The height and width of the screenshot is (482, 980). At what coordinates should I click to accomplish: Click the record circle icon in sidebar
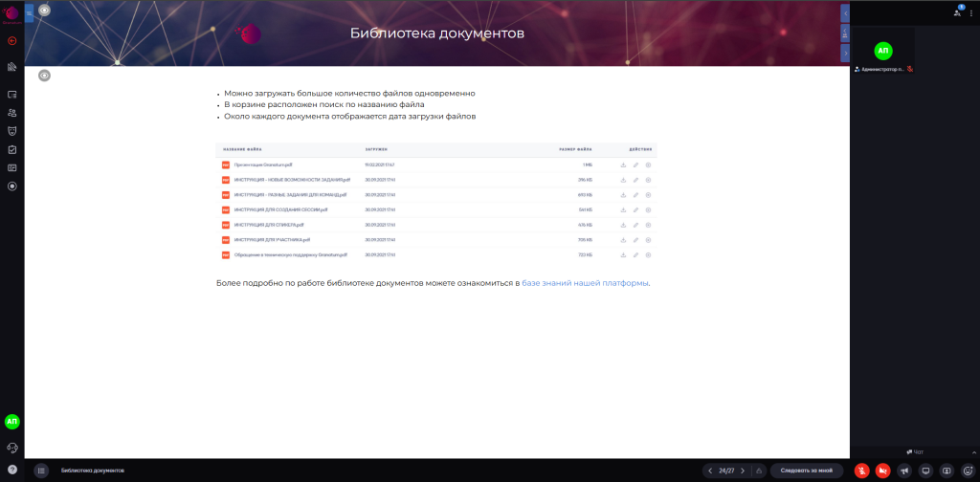11,186
